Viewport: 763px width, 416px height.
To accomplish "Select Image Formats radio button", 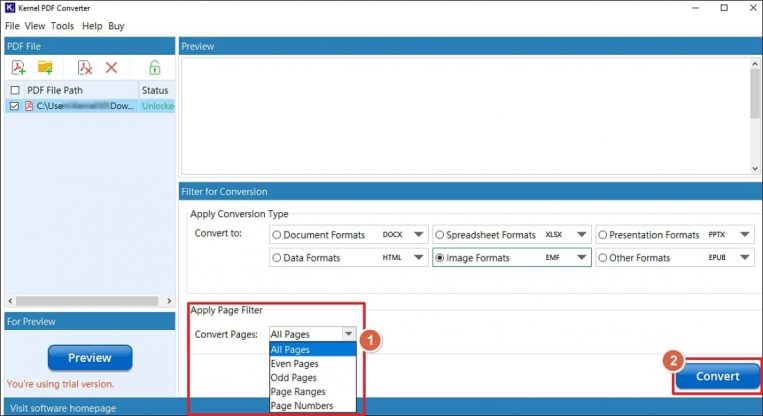I will (x=439, y=258).
